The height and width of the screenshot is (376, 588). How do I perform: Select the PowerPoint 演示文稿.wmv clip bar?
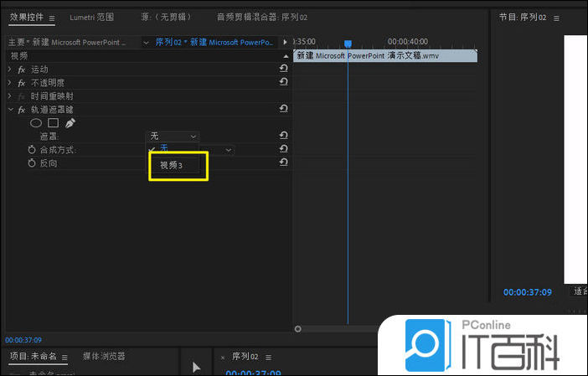[385, 55]
